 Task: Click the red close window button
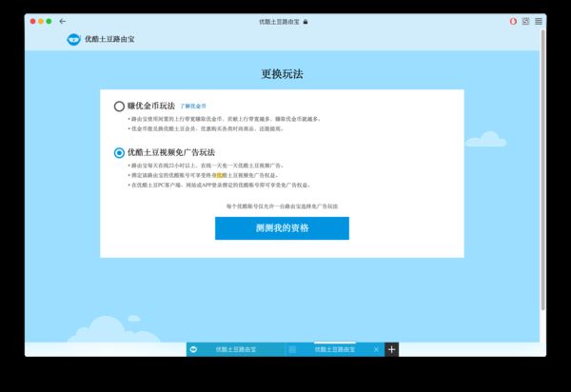(32, 22)
